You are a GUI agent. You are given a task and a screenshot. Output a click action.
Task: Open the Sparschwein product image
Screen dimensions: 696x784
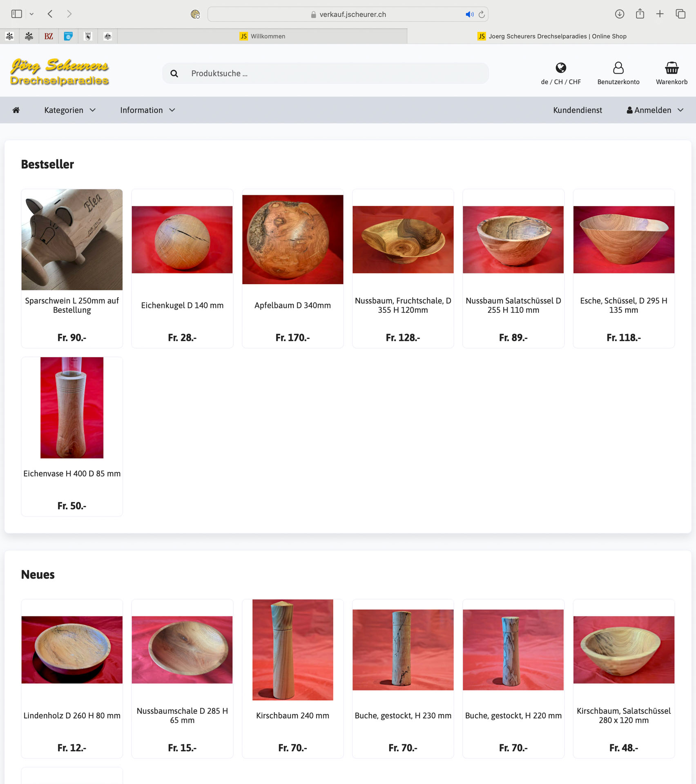coord(72,240)
